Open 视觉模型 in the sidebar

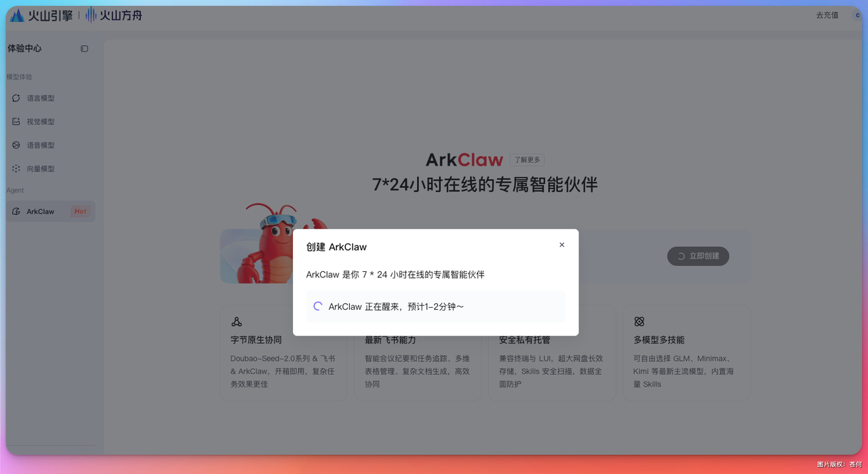[x=51, y=121]
